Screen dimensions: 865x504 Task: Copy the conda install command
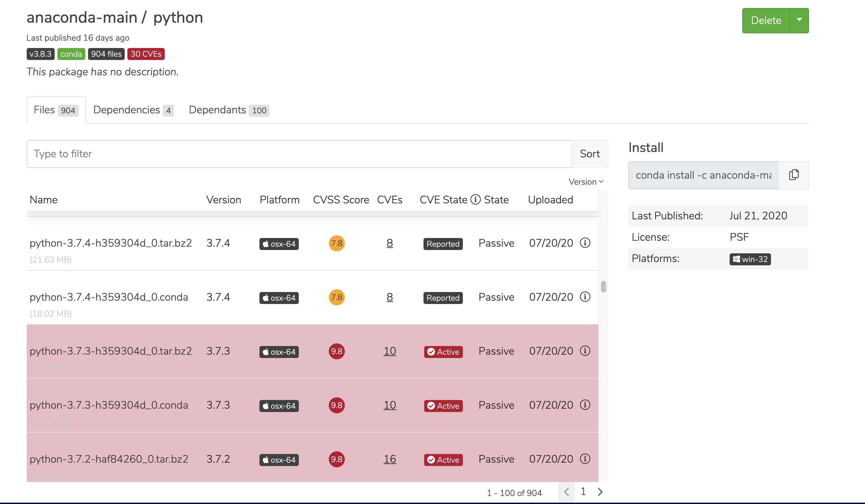coord(794,175)
